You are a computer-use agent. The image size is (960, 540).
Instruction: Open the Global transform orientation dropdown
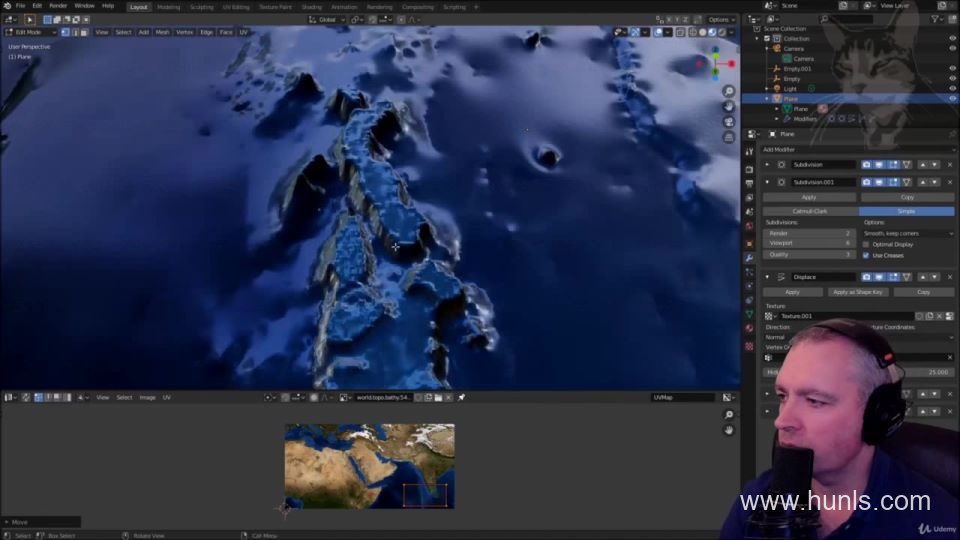(326, 20)
